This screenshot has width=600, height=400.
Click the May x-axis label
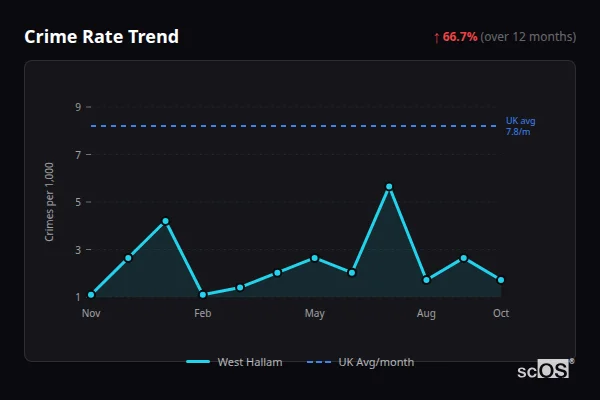pos(315,313)
